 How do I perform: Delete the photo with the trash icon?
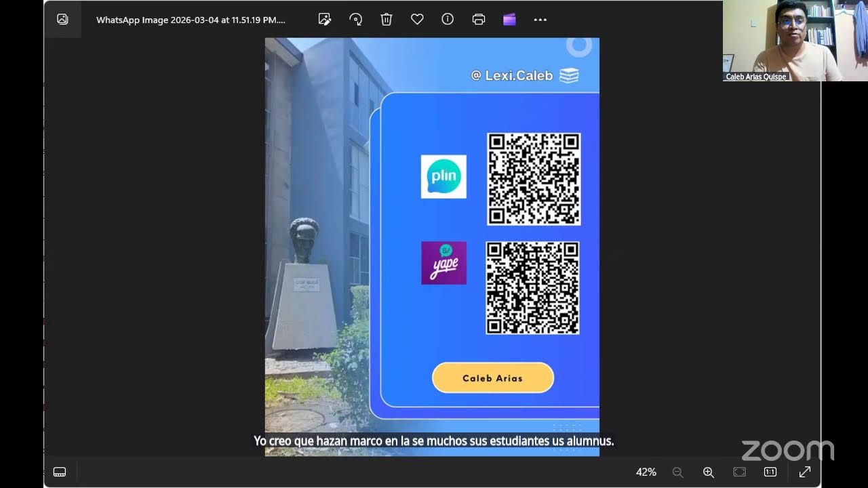point(387,20)
